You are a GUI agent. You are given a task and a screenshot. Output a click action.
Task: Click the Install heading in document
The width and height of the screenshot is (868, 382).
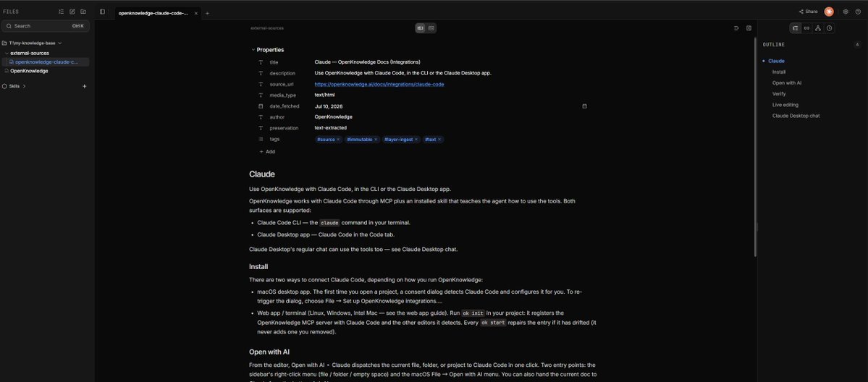[258, 267]
